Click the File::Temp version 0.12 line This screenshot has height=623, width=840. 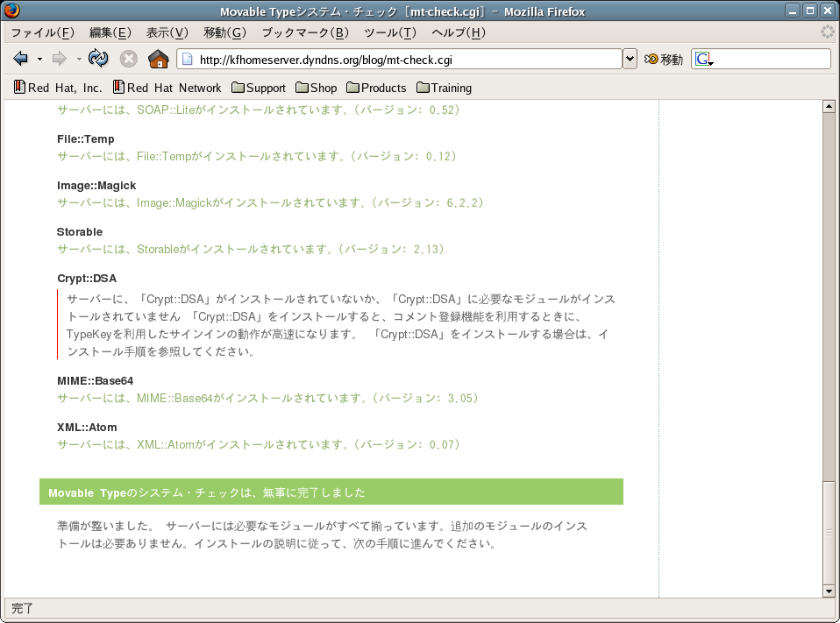(x=257, y=156)
